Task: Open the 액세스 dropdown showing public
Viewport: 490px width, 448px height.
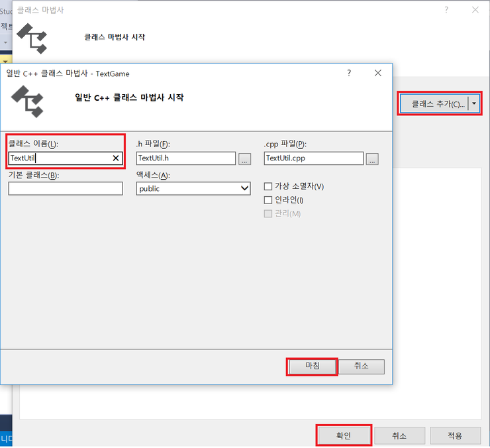Action: pos(193,189)
